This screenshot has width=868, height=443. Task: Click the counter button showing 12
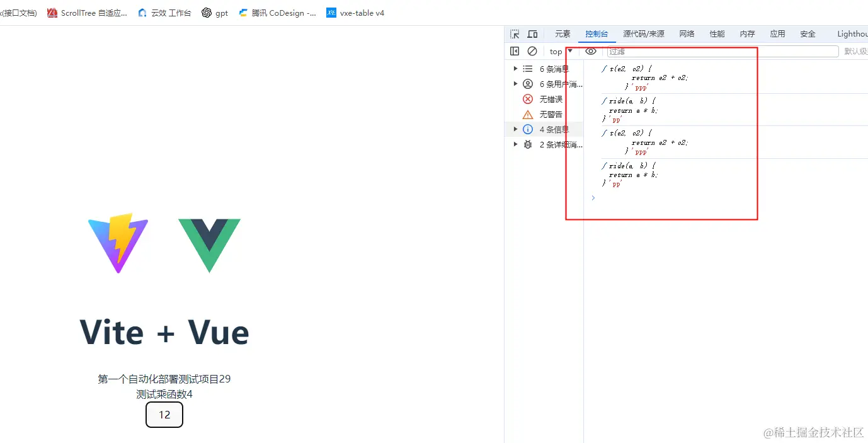coord(164,415)
